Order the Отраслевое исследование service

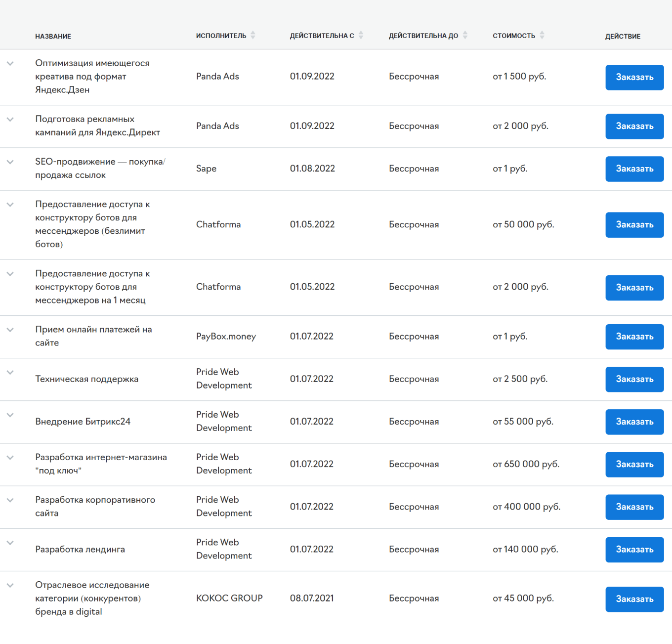coord(634,599)
